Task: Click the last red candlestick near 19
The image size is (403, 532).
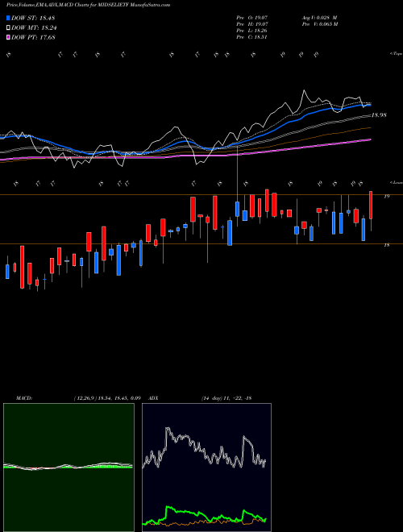Action: (x=371, y=205)
